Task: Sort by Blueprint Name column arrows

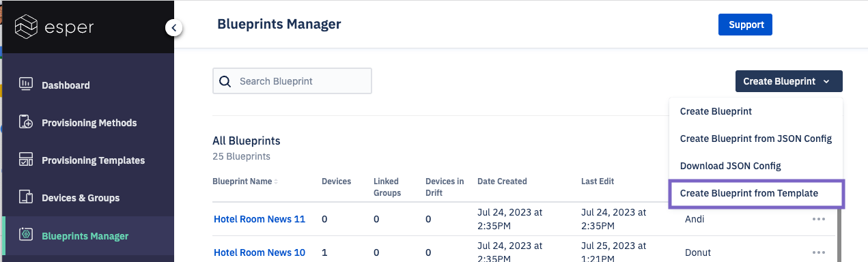Action: (276, 181)
